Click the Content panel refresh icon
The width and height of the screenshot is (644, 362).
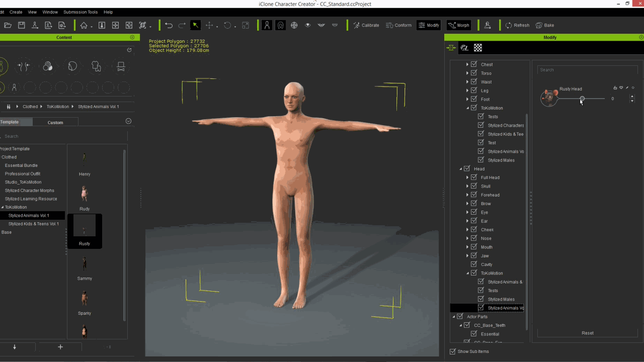point(129,50)
